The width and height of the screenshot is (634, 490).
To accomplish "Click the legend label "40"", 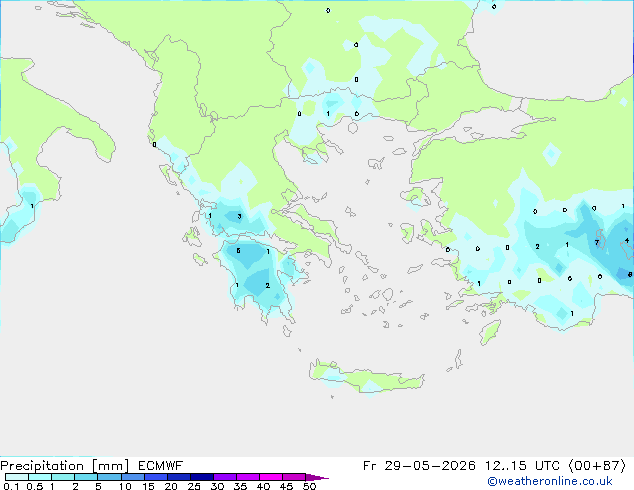I will [x=264, y=486].
